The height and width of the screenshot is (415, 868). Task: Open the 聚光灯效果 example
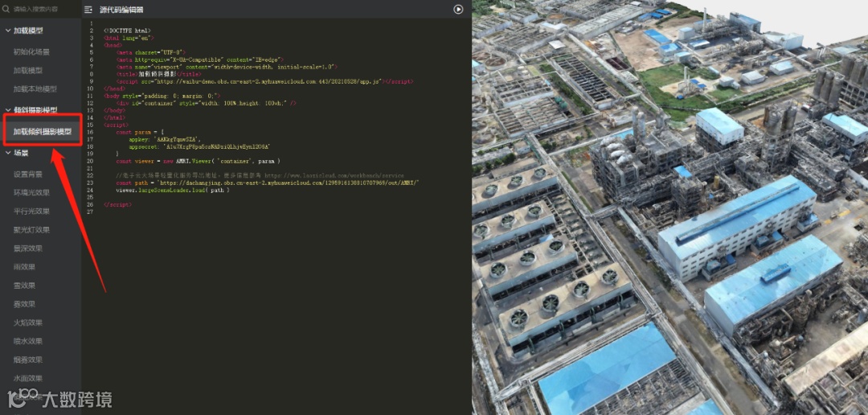(x=31, y=229)
